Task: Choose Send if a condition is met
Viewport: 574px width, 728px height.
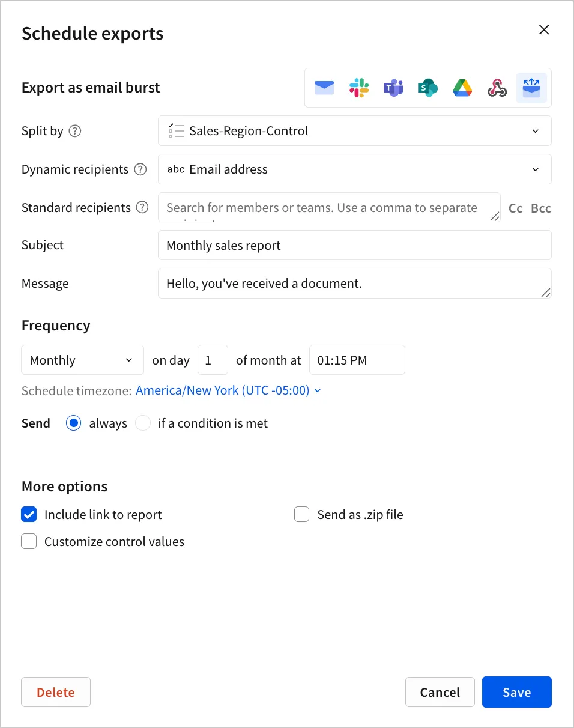Action: coord(143,423)
